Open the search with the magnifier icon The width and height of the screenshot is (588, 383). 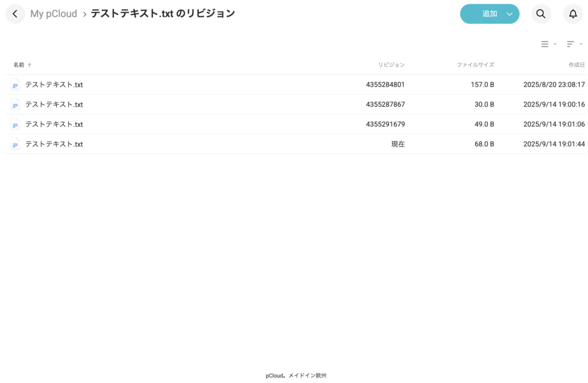coord(540,14)
